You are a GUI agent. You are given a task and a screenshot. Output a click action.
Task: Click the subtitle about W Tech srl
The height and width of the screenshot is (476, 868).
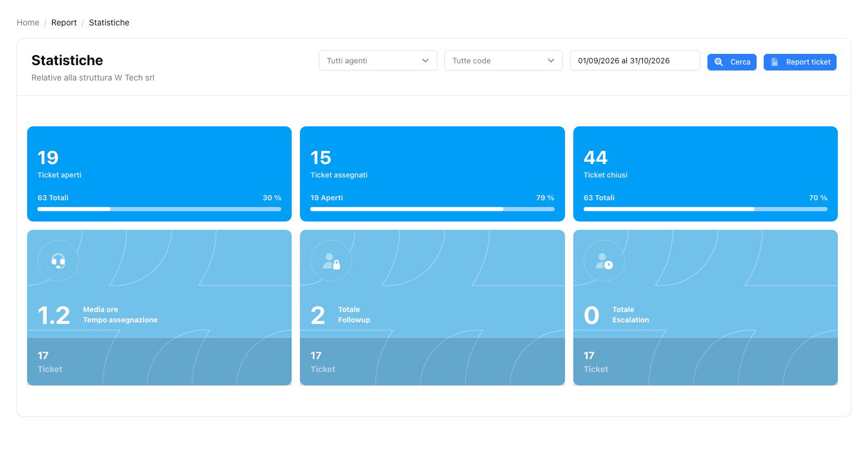[x=93, y=78]
